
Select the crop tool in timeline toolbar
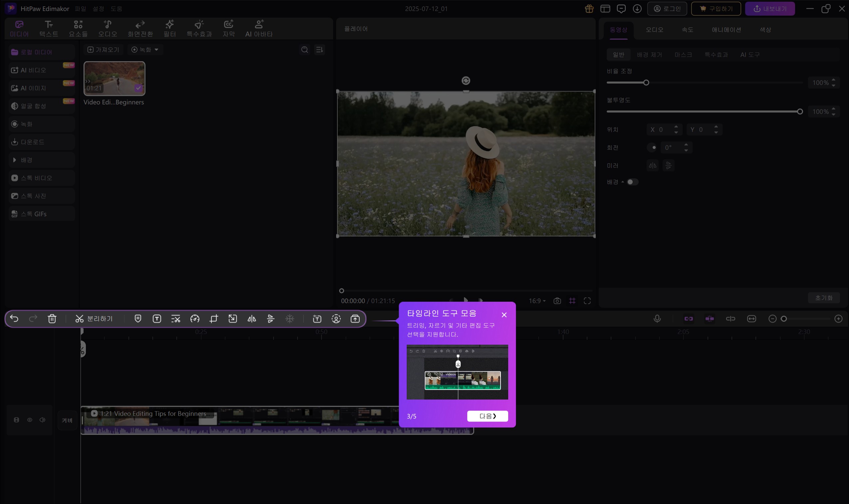214,319
